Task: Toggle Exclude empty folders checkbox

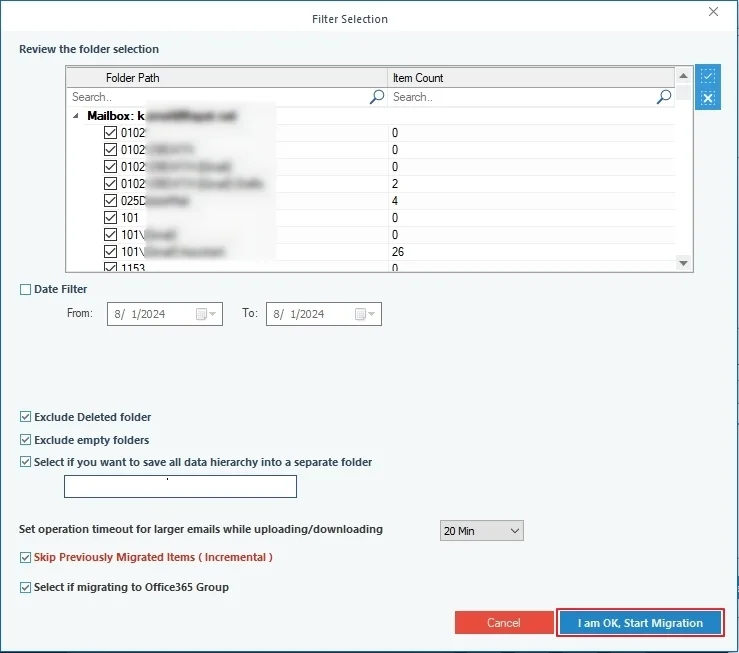Action: [x=25, y=440]
